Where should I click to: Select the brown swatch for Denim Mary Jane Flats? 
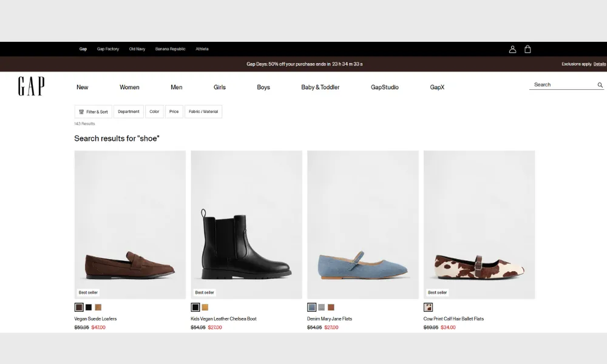331,308
